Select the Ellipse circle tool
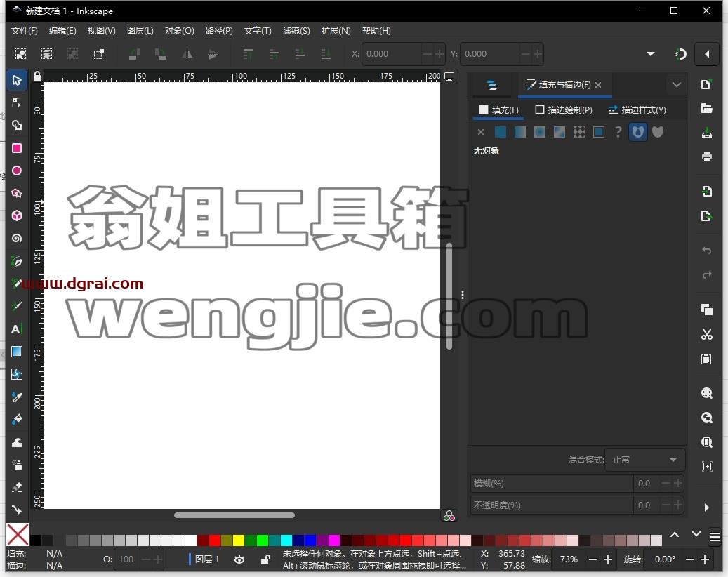 [x=17, y=171]
